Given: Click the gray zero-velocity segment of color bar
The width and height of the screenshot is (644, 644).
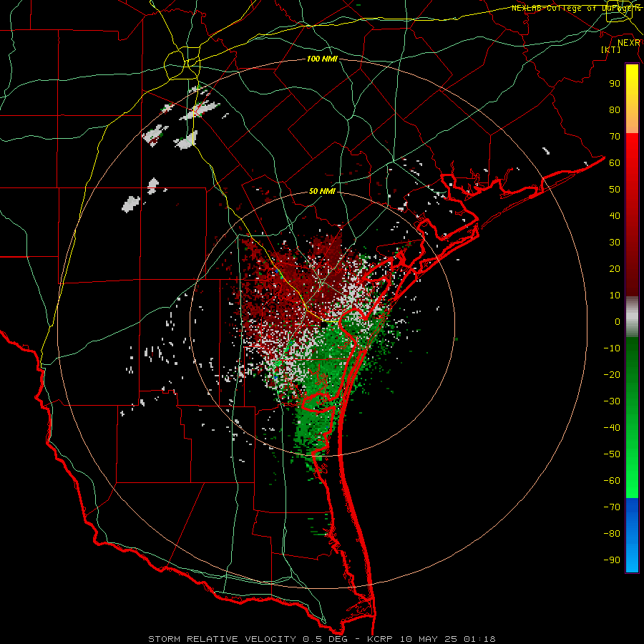Looking at the screenshot, I should point(632,317).
